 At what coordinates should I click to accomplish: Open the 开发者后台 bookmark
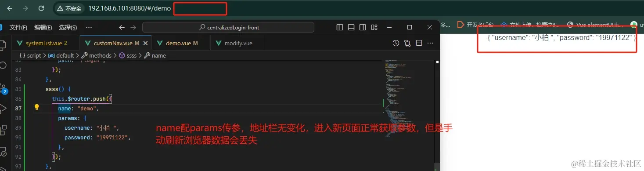tap(475, 25)
